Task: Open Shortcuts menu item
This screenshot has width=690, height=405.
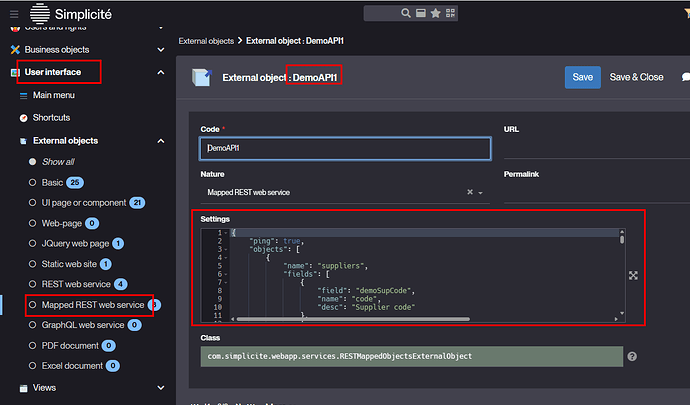Action: pyautogui.click(x=51, y=118)
